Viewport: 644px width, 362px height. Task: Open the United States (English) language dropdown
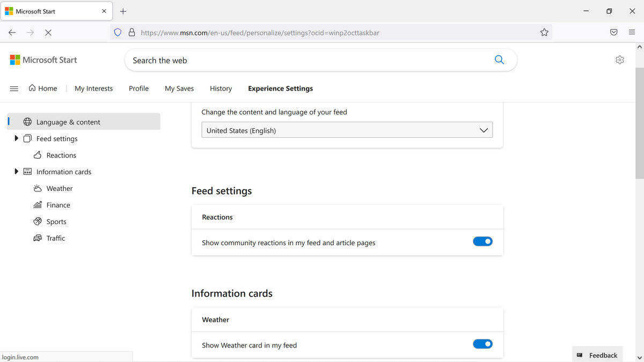[x=347, y=130]
